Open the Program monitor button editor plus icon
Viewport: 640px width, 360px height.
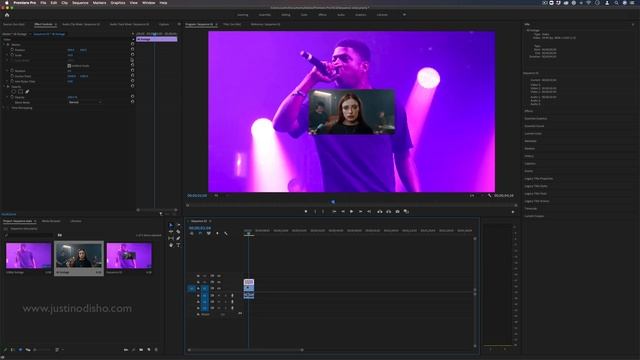(x=513, y=212)
